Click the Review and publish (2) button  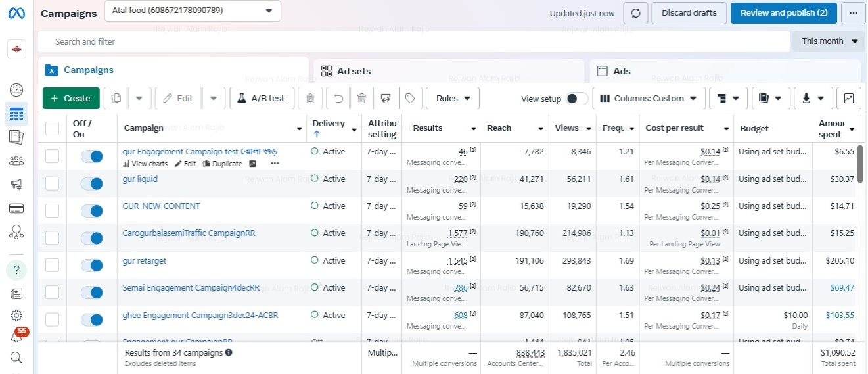tap(783, 13)
